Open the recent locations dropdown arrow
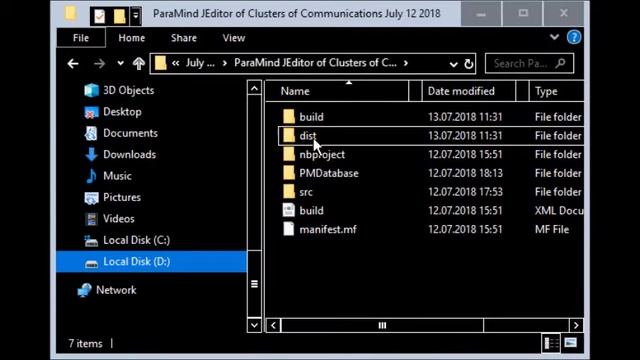 point(120,63)
